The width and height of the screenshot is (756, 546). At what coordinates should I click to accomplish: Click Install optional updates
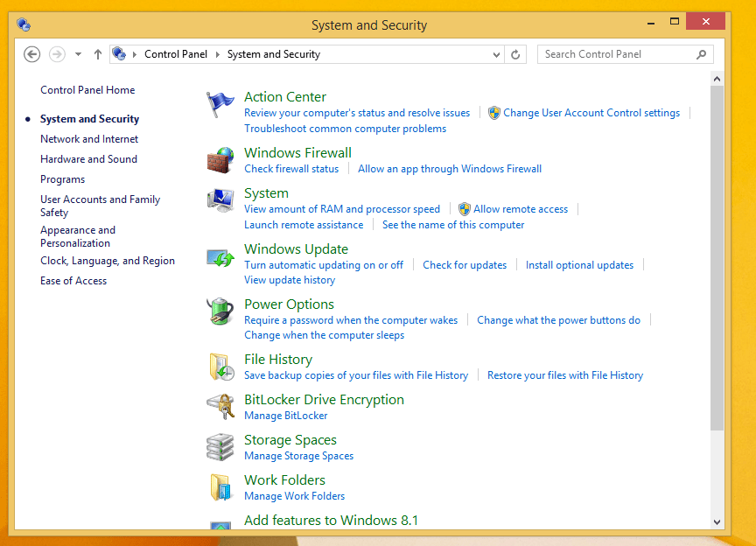(x=579, y=265)
